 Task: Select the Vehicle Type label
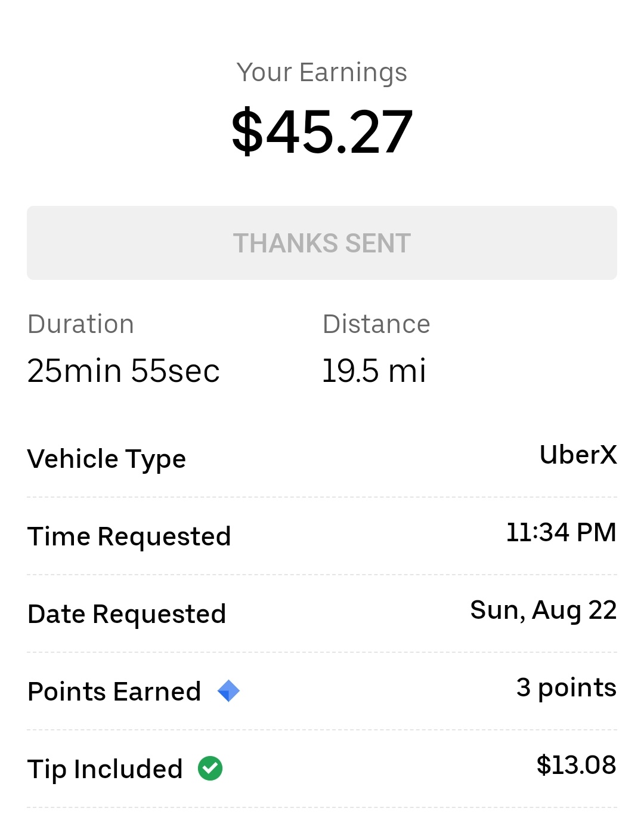[107, 459]
